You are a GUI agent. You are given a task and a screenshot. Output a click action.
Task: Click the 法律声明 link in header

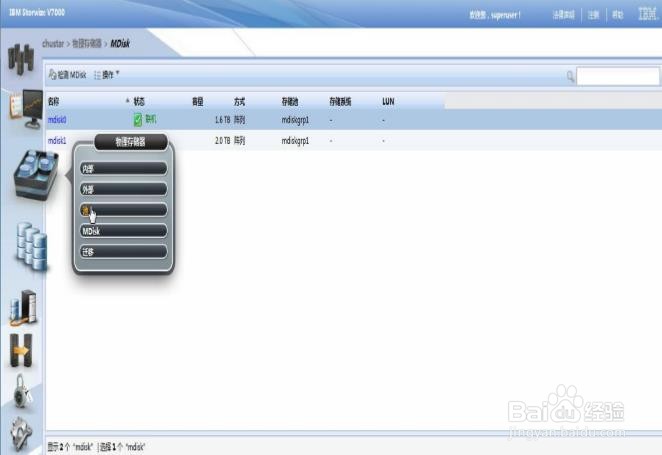(564, 15)
